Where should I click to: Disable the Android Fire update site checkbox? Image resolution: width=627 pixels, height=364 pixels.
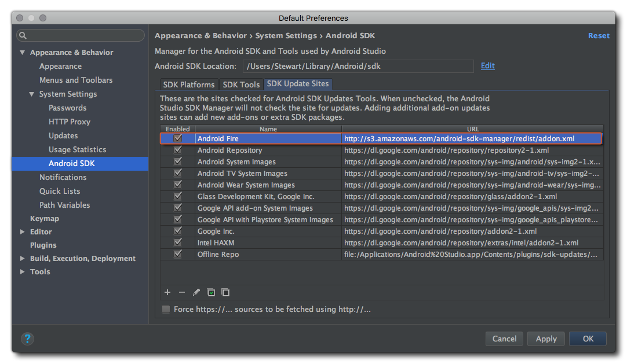tap(178, 139)
